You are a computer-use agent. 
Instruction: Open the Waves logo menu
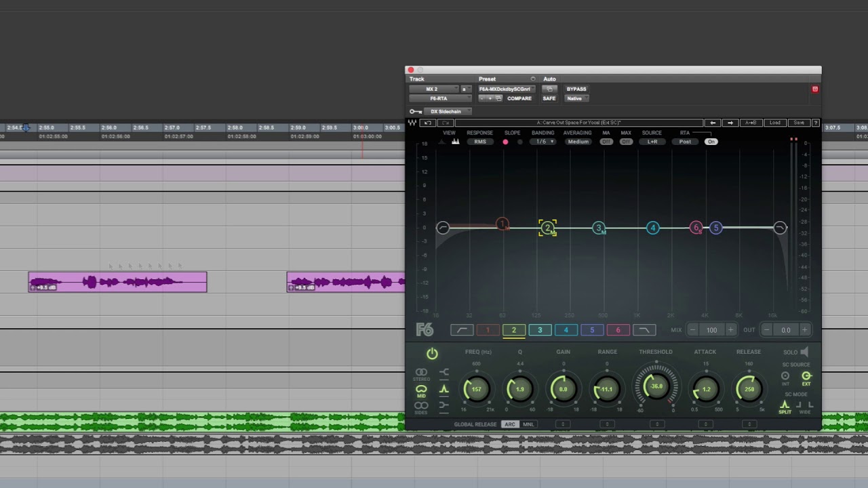point(412,123)
